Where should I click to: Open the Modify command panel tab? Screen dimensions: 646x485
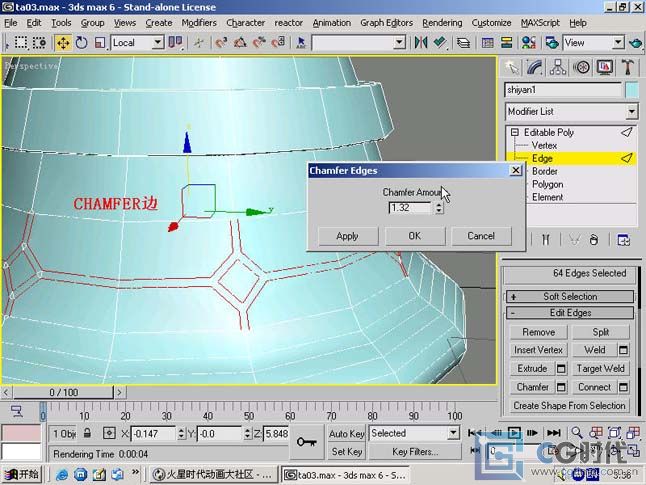534,67
